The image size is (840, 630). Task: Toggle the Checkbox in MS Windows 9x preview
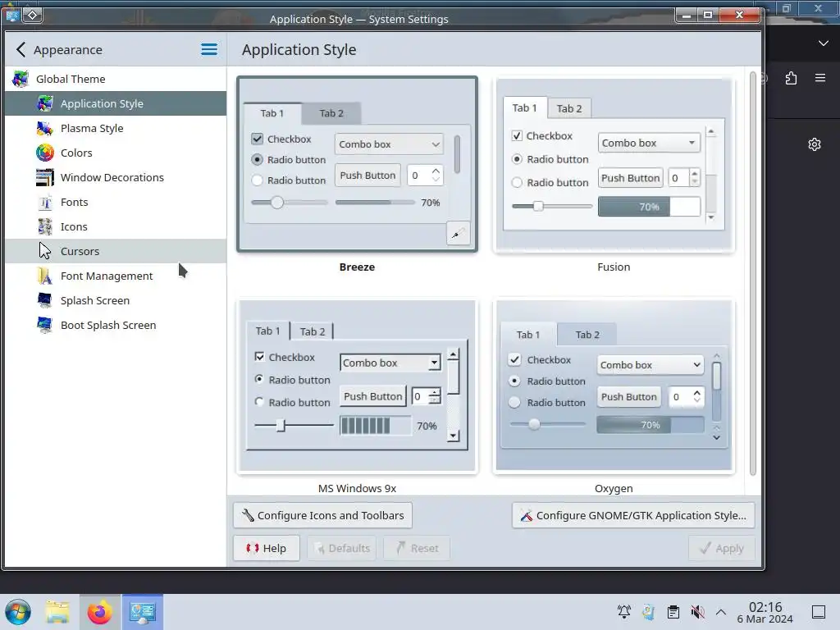(x=260, y=357)
